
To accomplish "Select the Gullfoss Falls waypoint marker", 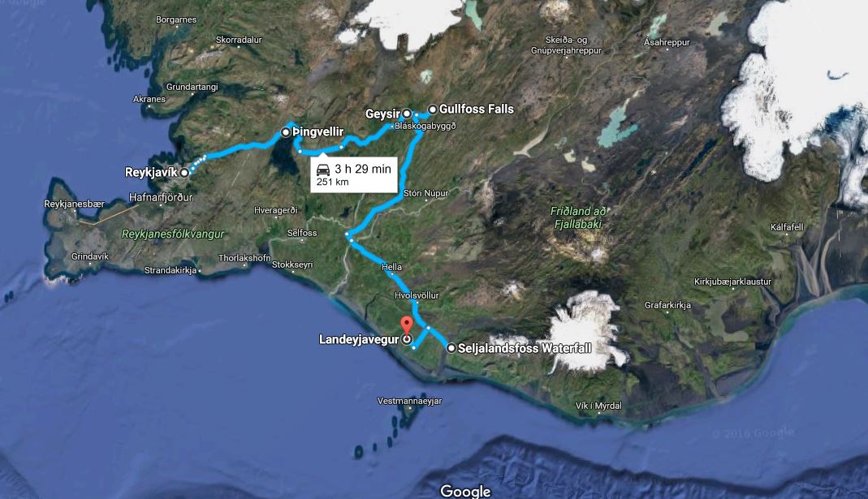I will click(432, 109).
